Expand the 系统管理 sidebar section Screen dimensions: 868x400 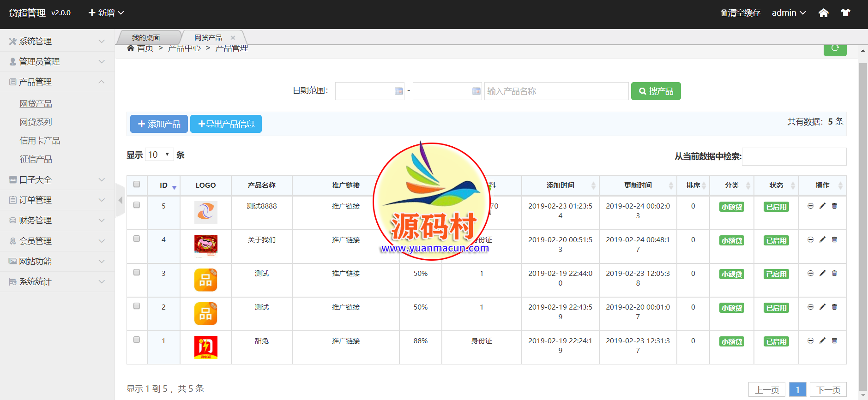pyautogui.click(x=57, y=41)
